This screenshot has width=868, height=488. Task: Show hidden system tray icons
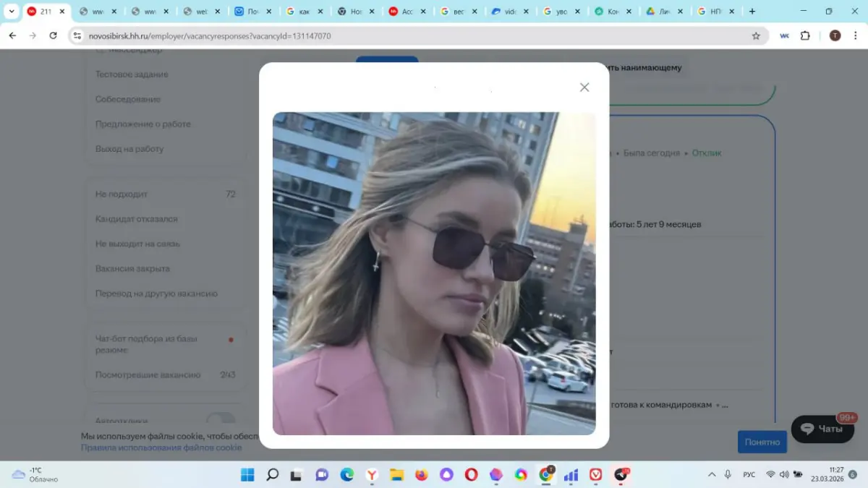tap(712, 475)
